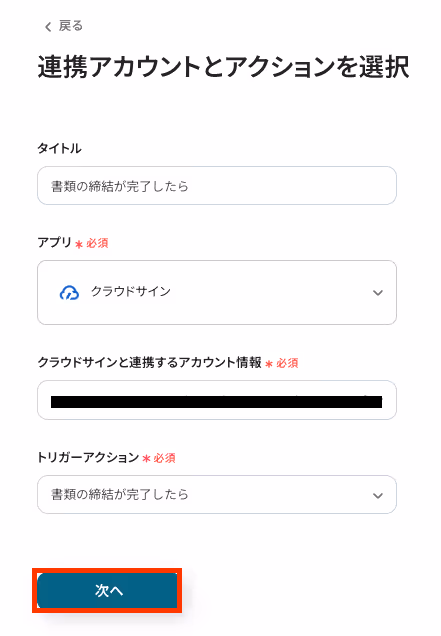Click the 必須 marker beside アプリ
Screen dimensions: 441x636
tap(97, 243)
